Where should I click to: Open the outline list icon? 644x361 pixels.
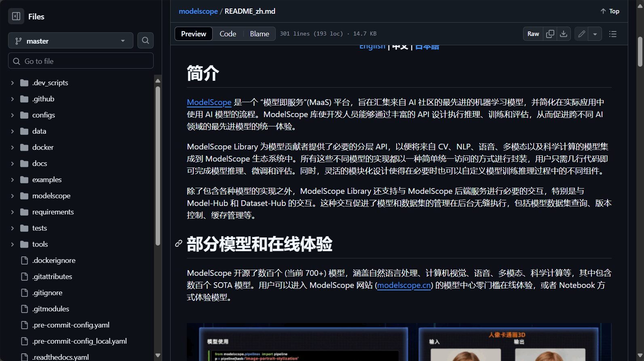[x=613, y=34]
